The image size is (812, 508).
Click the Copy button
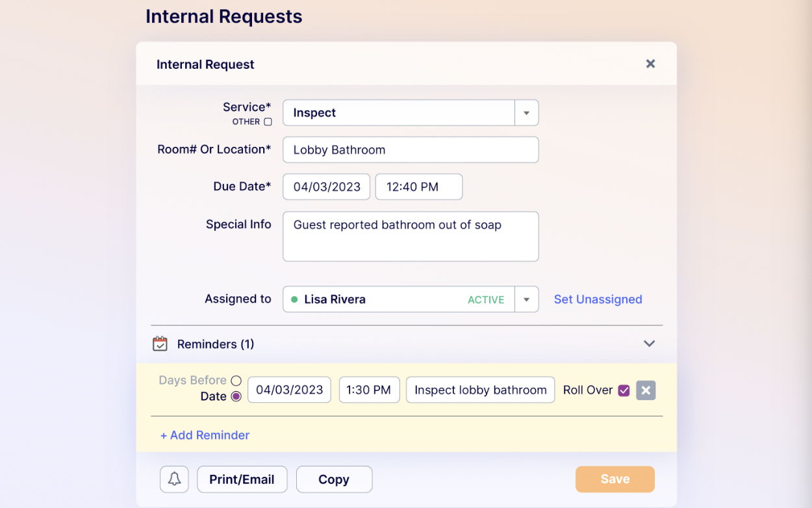[334, 479]
